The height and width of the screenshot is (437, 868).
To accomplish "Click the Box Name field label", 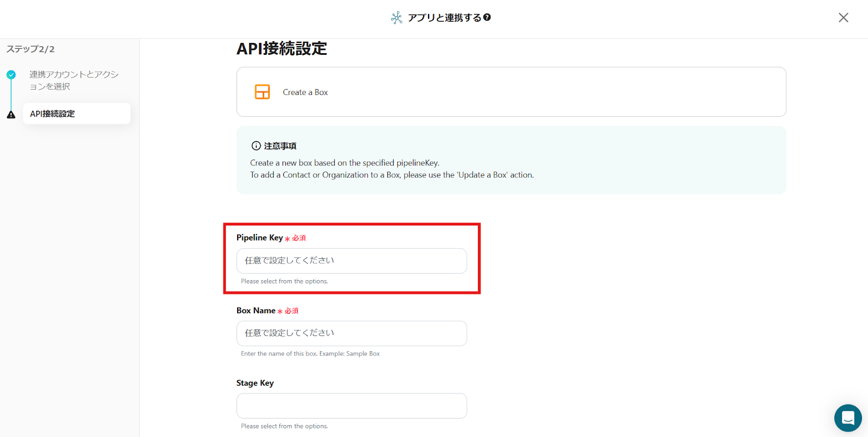I will point(256,311).
